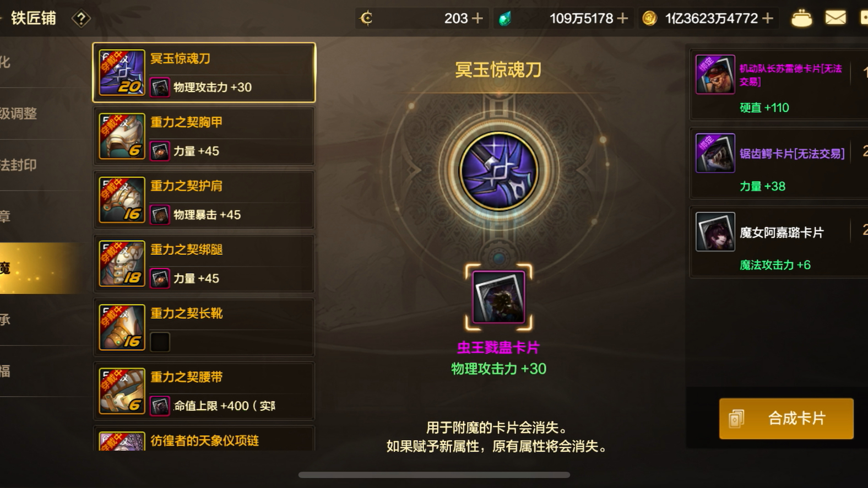Add gold via plus beside 1亿3623万4772
Screen dimensions: 868x488
point(768,19)
